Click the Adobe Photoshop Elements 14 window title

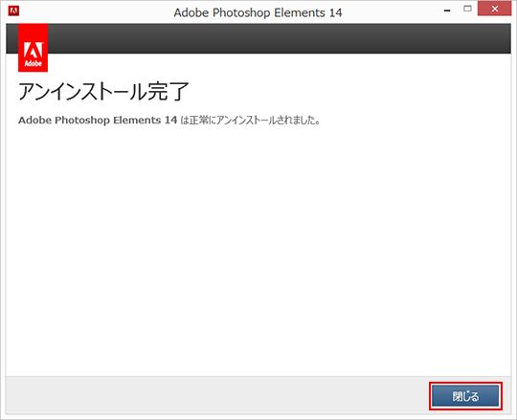(x=258, y=12)
